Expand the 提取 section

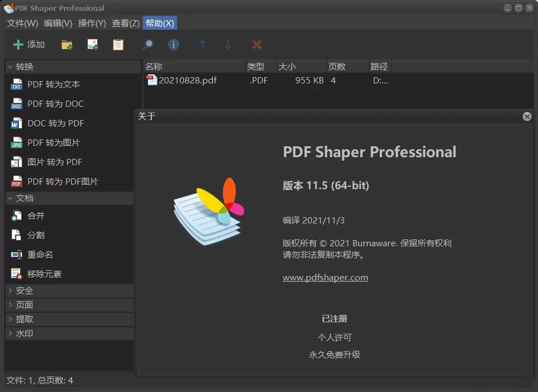pyautogui.click(x=70, y=319)
